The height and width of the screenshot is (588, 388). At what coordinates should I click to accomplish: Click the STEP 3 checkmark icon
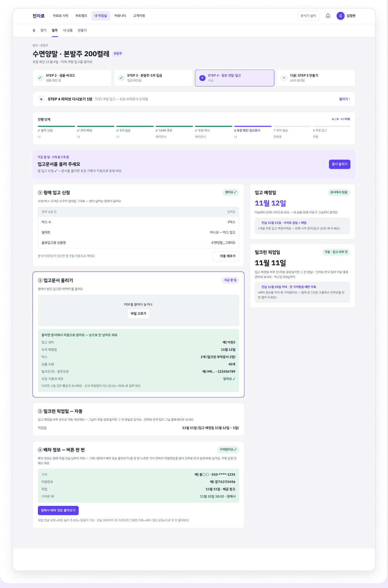tap(121, 78)
